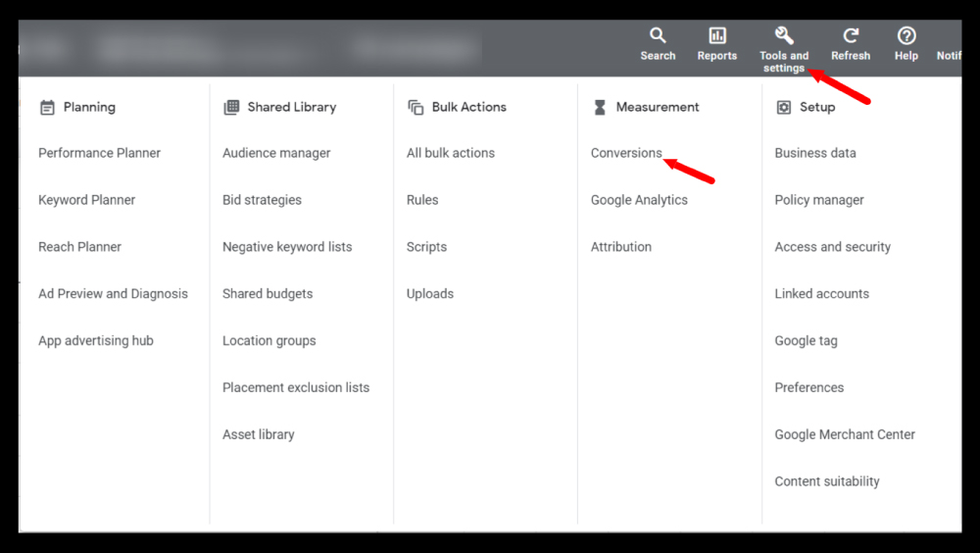Open the Help question mark icon
The image size is (980, 553).
906,36
